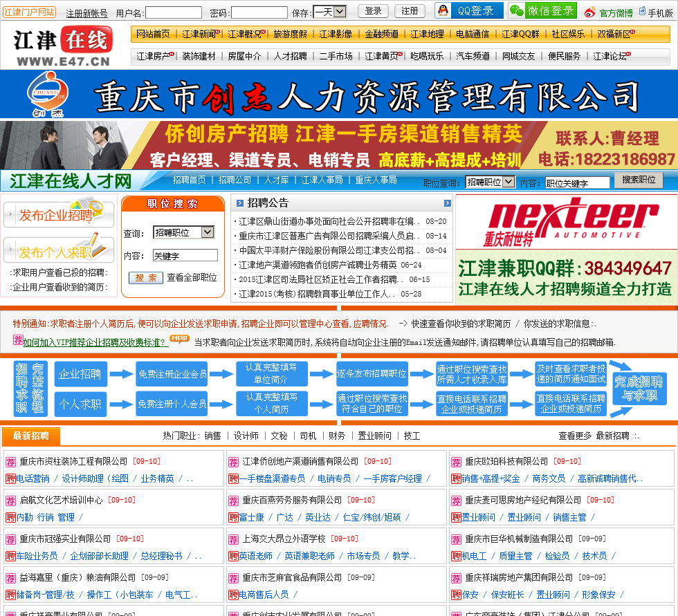This screenshot has width=678, height=616.
Task: Click the 荐 icon for 重庆欧珀科技有限公司
Action: click(x=456, y=462)
